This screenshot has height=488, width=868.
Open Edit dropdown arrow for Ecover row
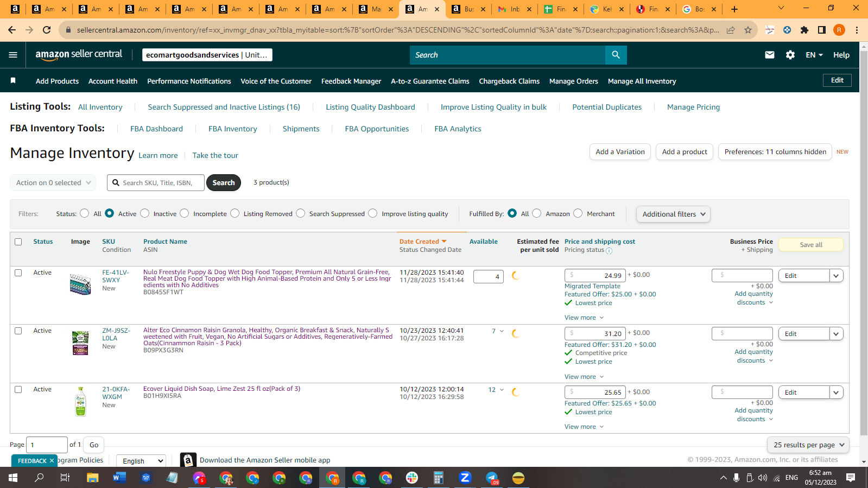[837, 392]
